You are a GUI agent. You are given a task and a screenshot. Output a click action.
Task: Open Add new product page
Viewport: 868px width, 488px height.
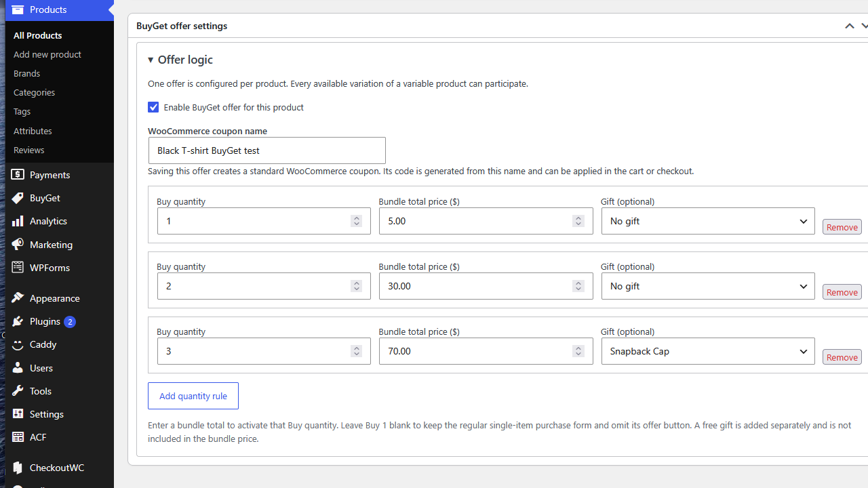click(x=47, y=54)
